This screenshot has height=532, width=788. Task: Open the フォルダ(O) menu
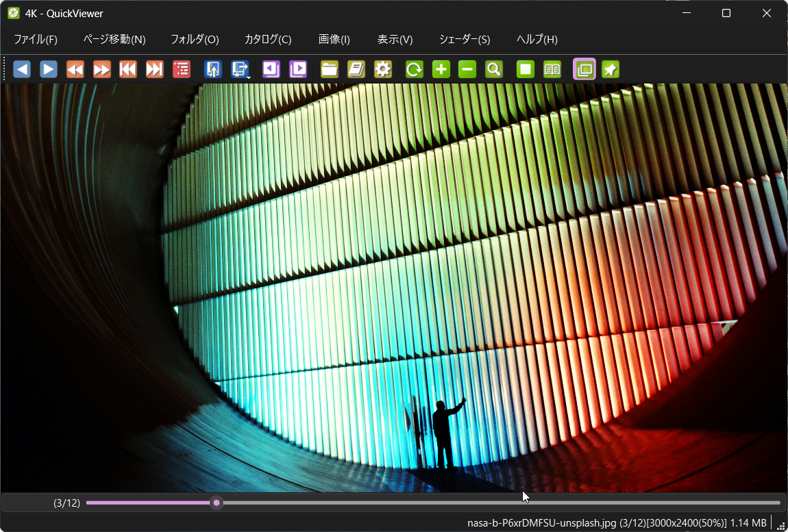click(x=195, y=39)
